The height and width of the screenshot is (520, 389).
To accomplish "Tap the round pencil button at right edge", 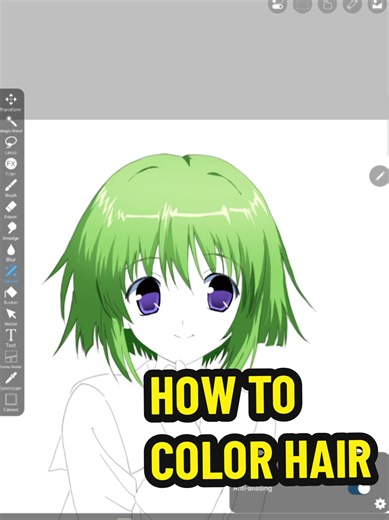I will [x=379, y=175].
